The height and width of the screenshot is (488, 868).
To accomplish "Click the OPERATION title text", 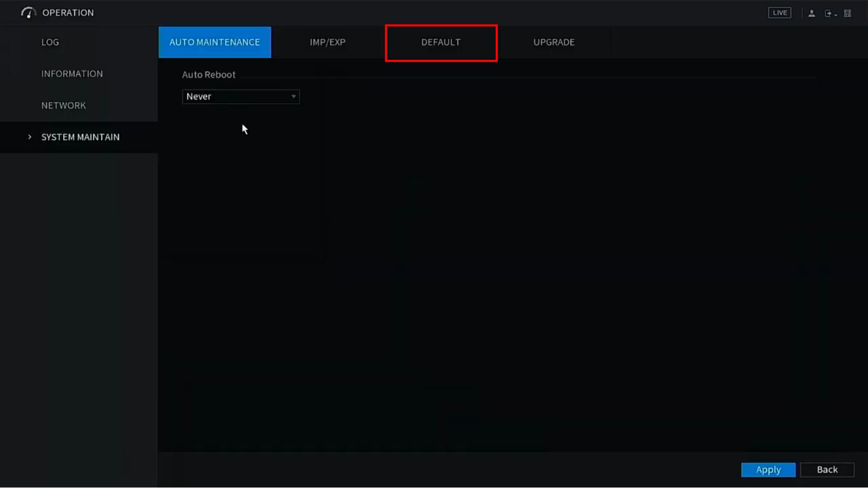I will click(68, 13).
